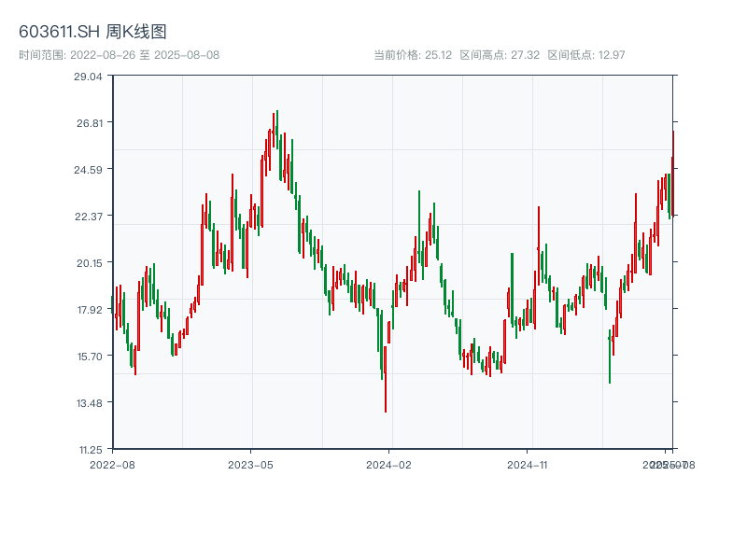Click the current price label 当前价格: 25.12
This screenshot has height=560, width=747.
click(413, 55)
